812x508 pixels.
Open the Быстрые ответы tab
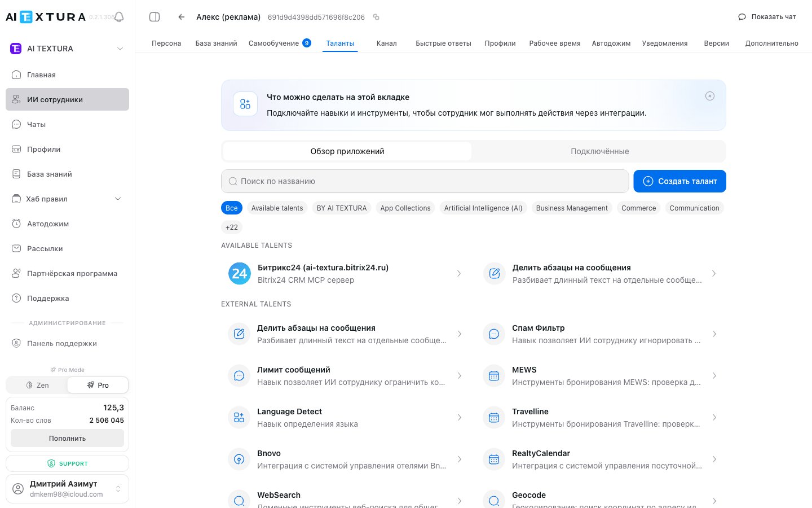[443, 43]
